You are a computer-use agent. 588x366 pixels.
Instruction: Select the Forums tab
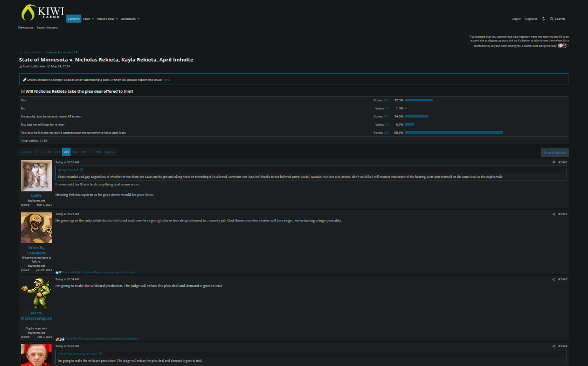pyautogui.click(x=74, y=19)
